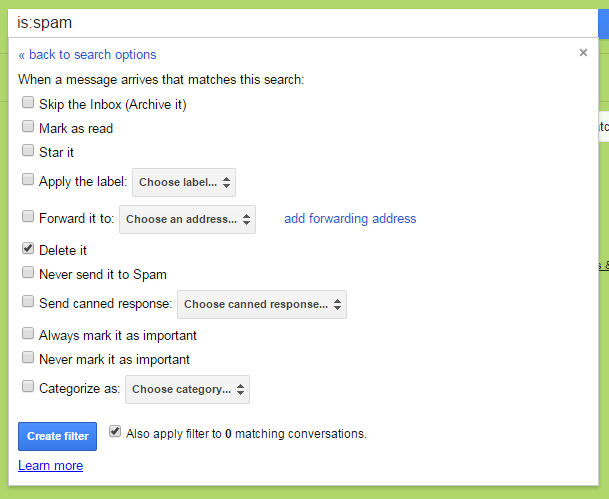Enable Never send it to Spam
Viewport: 609px width, 499px height.
28,273
